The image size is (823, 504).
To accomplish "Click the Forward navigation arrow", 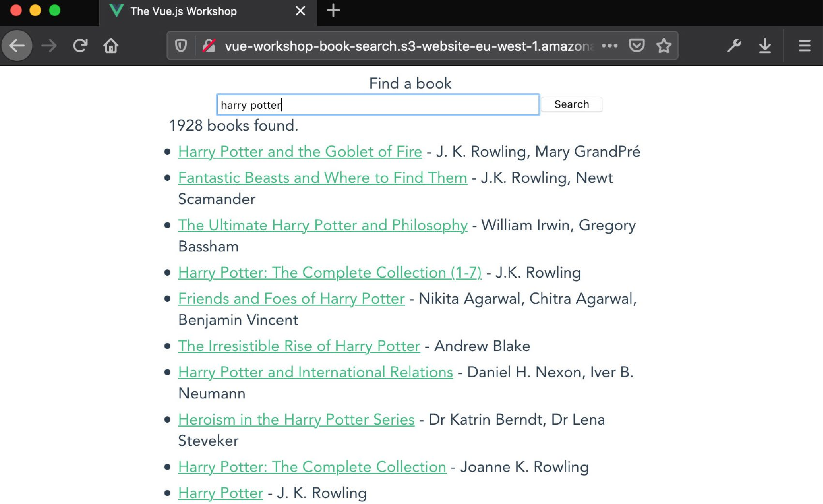I will pyautogui.click(x=49, y=46).
